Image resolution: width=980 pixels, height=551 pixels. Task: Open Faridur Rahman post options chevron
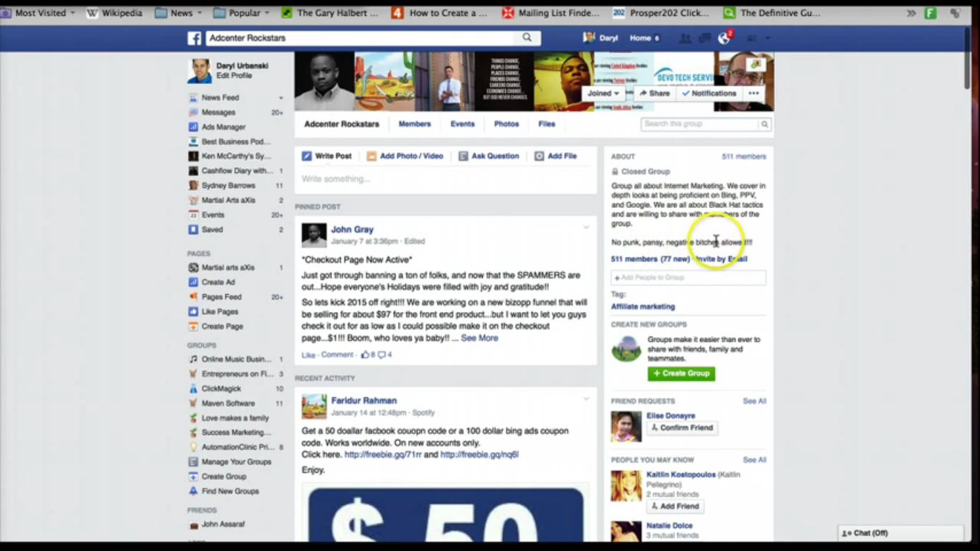click(x=586, y=398)
